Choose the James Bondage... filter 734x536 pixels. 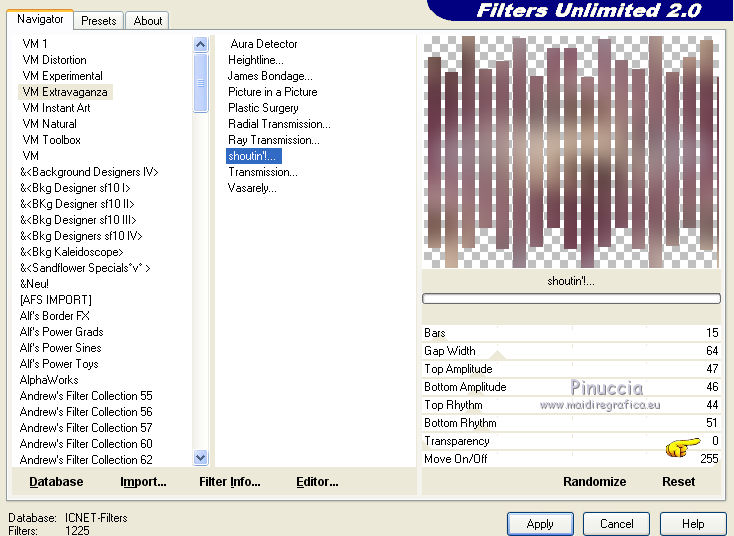pos(270,76)
